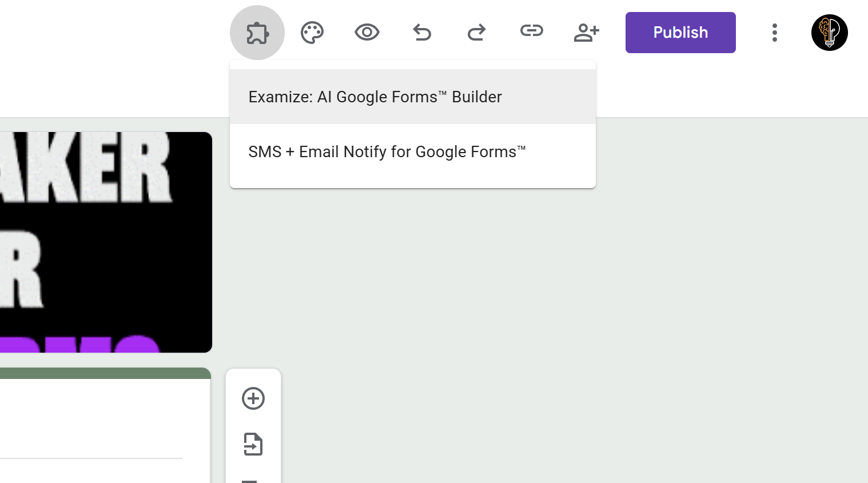
Task: Open the Add-ons puzzle piece menu
Action: point(257,33)
